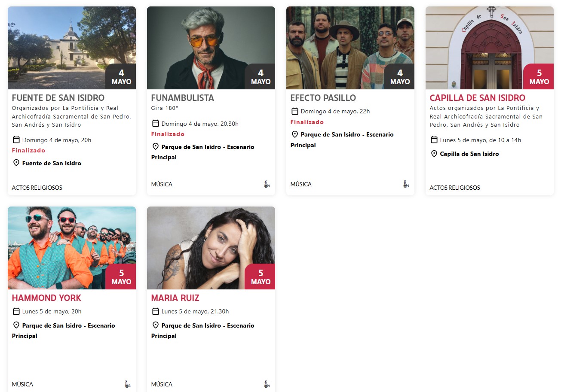
Task: Click 'Gira 180º' subtitle under Funambulista
Action: click(x=165, y=108)
